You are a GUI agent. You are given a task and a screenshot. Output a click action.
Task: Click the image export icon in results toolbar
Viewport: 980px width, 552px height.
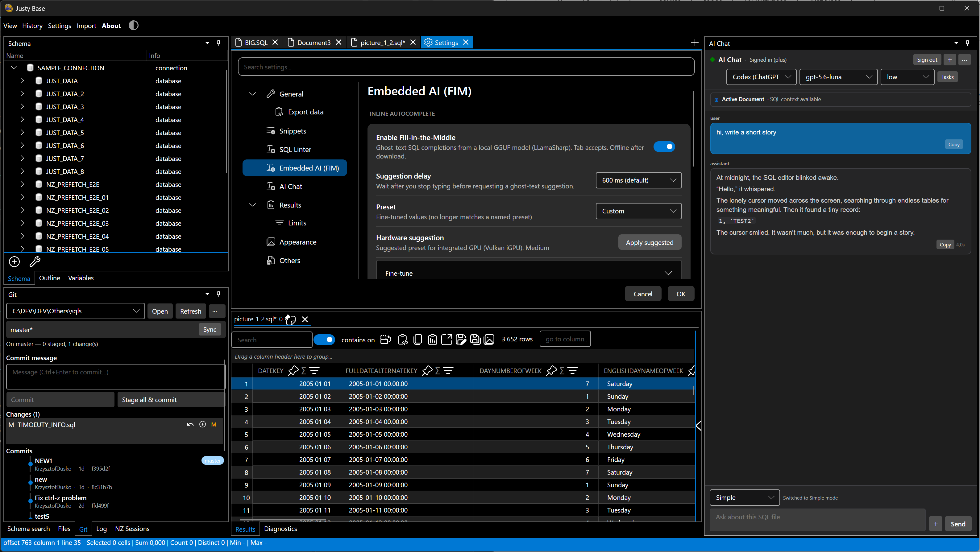[x=489, y=339]
